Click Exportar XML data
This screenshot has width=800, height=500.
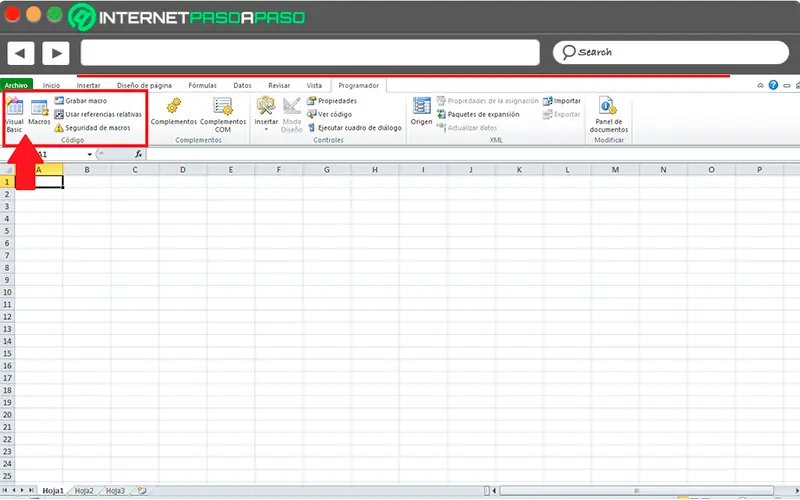click(561, 114)
